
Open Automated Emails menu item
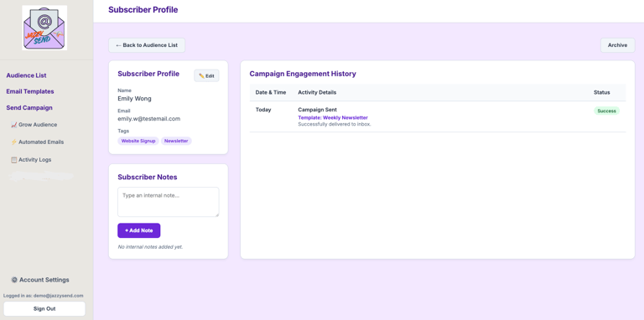pyautogui.click(x=38, y=142)
